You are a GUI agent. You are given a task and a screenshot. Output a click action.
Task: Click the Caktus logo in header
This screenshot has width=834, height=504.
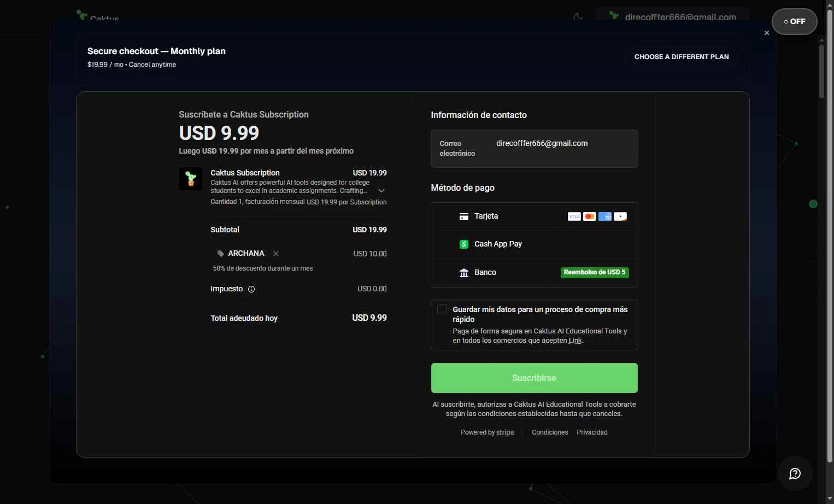coord(98,16)
